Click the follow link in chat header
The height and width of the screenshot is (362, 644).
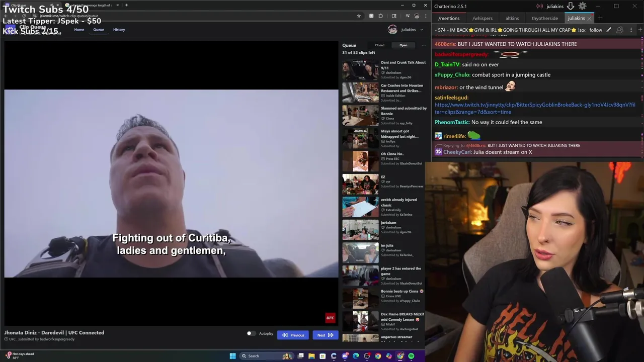[x=596, y=30]
